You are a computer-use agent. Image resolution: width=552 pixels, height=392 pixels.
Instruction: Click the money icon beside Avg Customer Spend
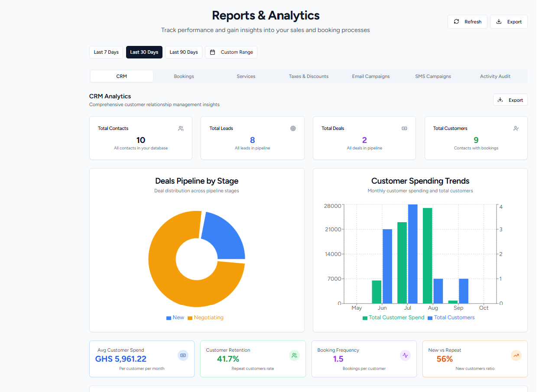(183, 356)
